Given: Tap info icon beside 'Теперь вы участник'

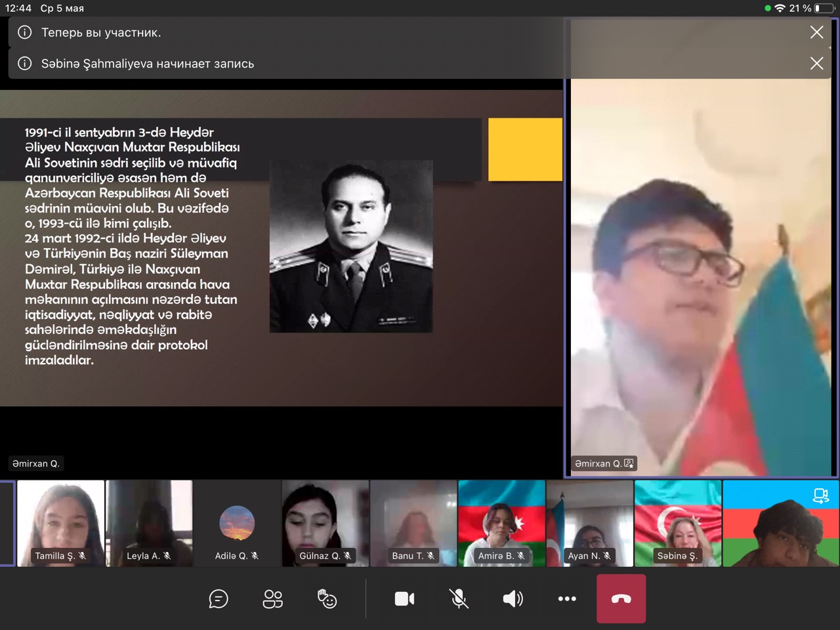Looking at the screenshot, I should pos(25,32).
